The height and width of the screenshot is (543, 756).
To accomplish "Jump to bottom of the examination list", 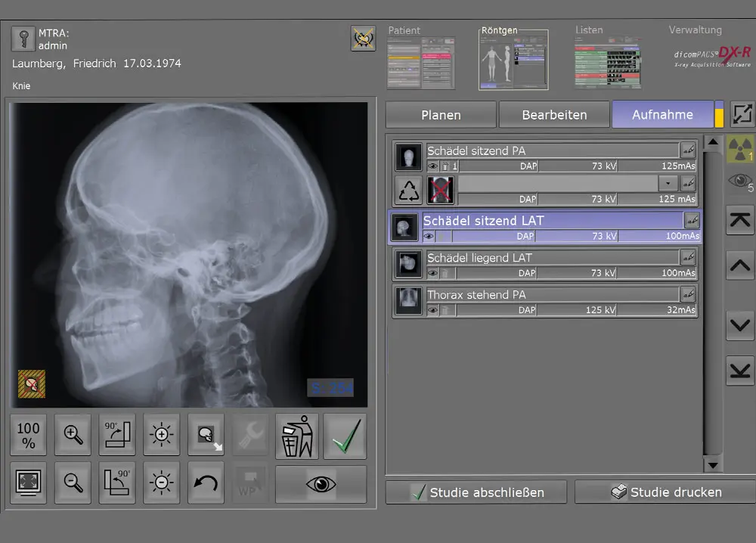I will (740, 371).
